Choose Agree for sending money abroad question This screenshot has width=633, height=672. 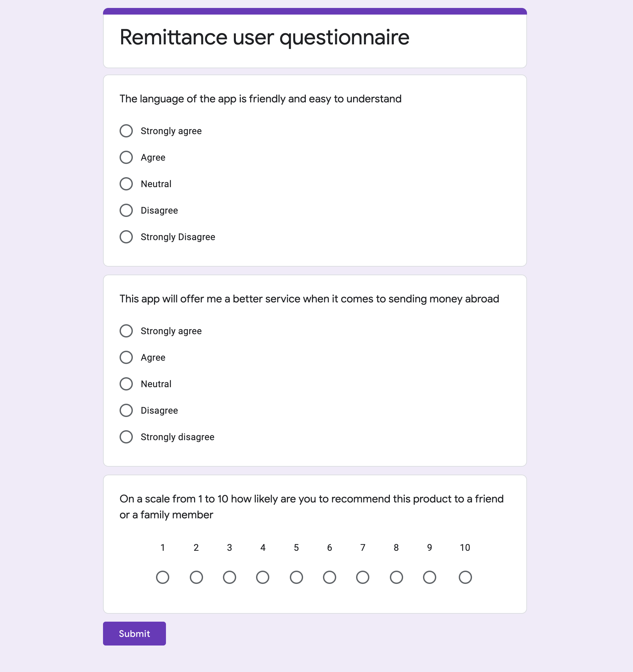[126, 357]
